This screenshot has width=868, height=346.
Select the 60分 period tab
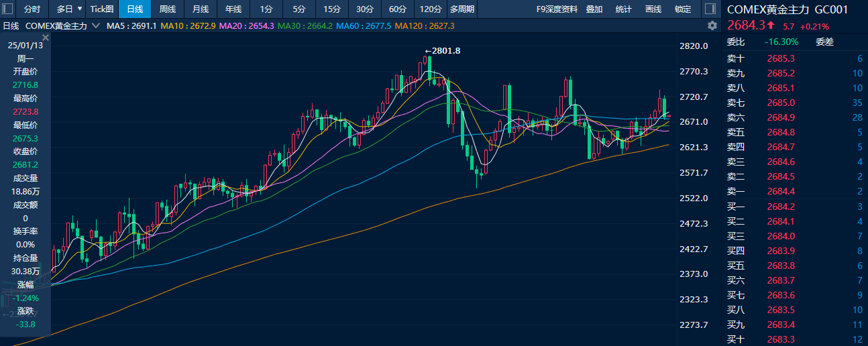coord(398,9)
